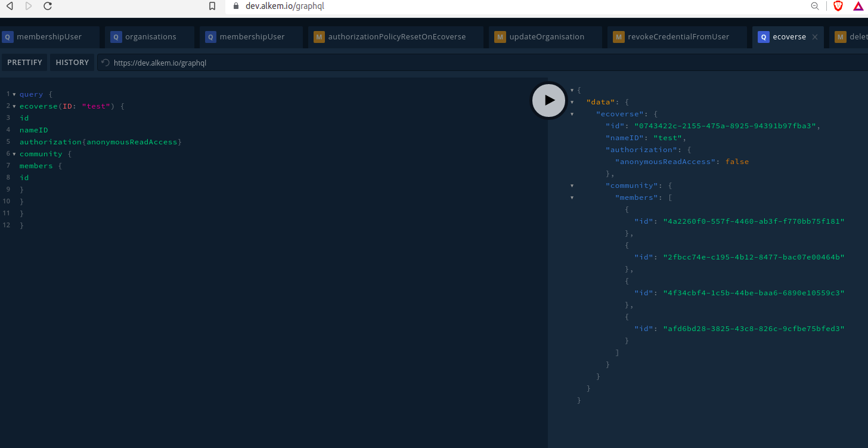Click the Q icon on the ecoverse tab

(764, 36)
